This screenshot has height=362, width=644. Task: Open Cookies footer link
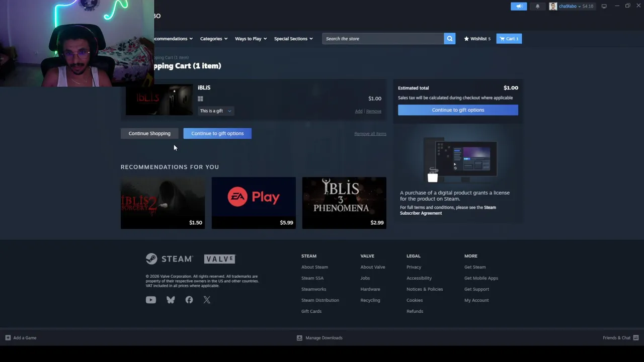click(x=415, y=300)
